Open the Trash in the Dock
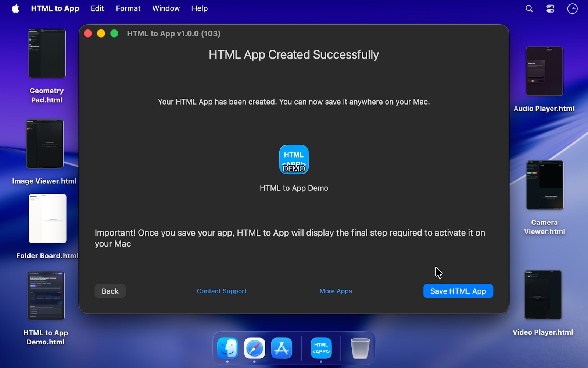The width and height of the screenshot is (588, 368). click(360, 348)
